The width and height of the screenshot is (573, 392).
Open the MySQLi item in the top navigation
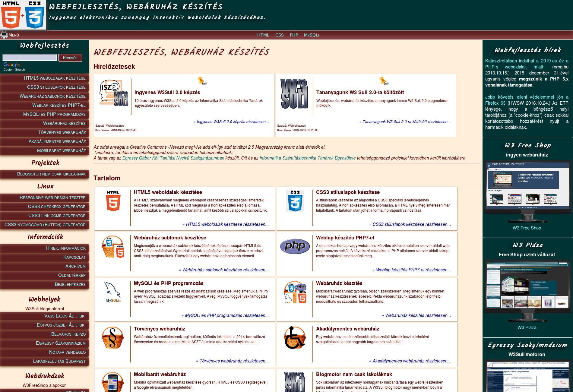tap(312, 35)
